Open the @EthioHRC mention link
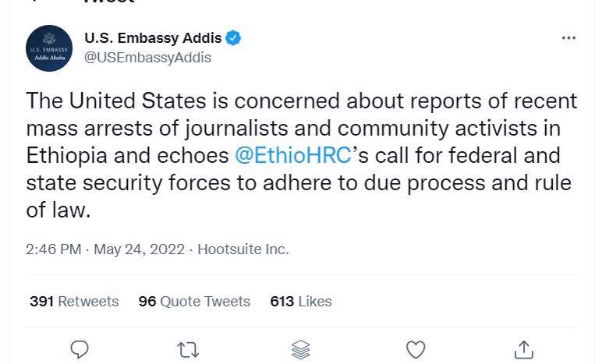Screen dimensions: 595x364 tap(293, 155)
